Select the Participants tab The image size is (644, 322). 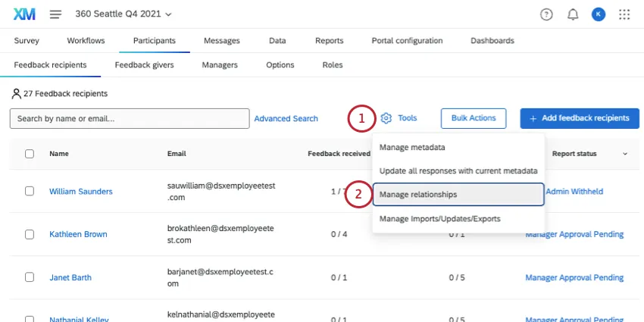(155, 41)
